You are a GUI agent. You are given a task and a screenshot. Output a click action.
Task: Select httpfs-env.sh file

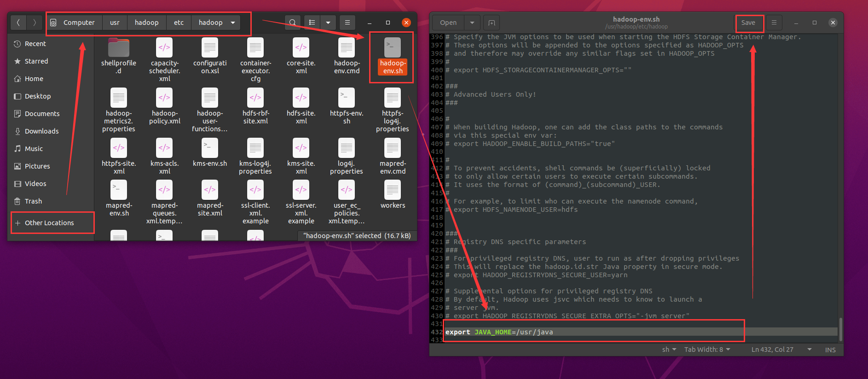point(347,106)
